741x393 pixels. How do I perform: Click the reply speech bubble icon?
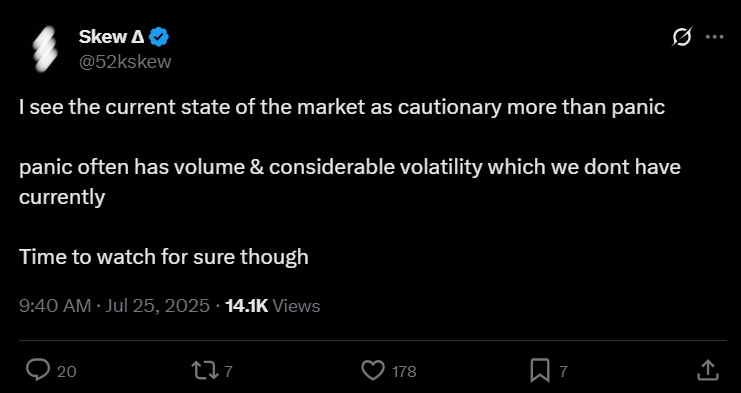(37, 370)
